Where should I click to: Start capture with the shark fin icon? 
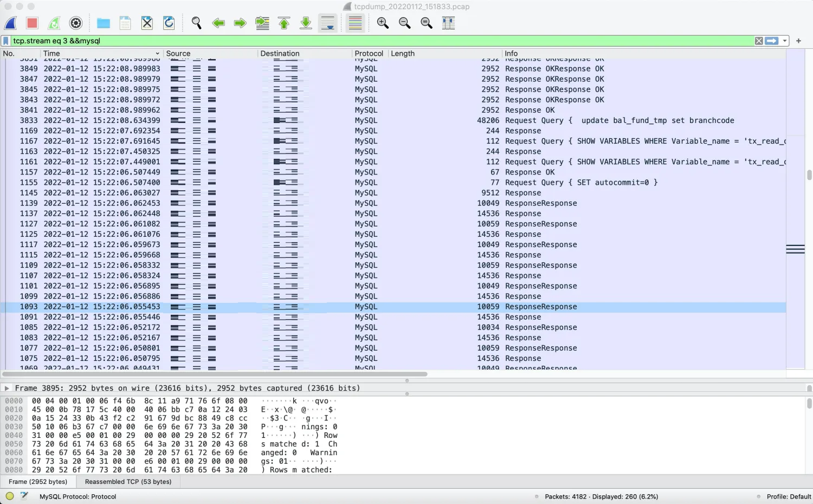tap(11, 23)
